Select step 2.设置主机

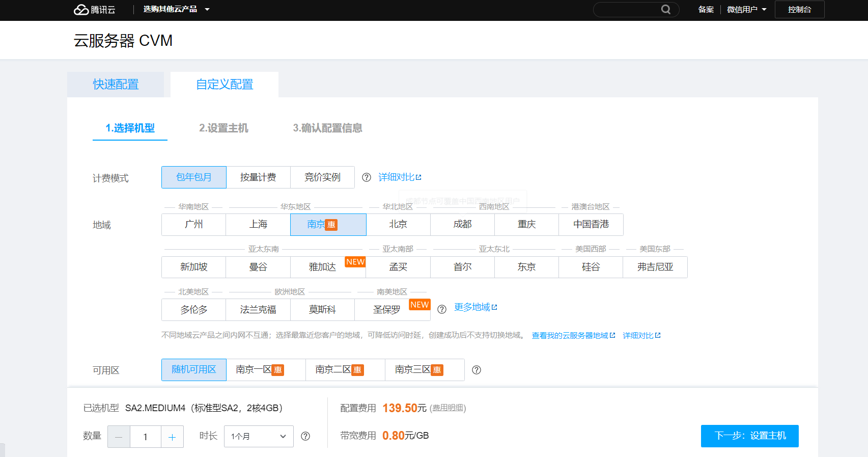223,128
